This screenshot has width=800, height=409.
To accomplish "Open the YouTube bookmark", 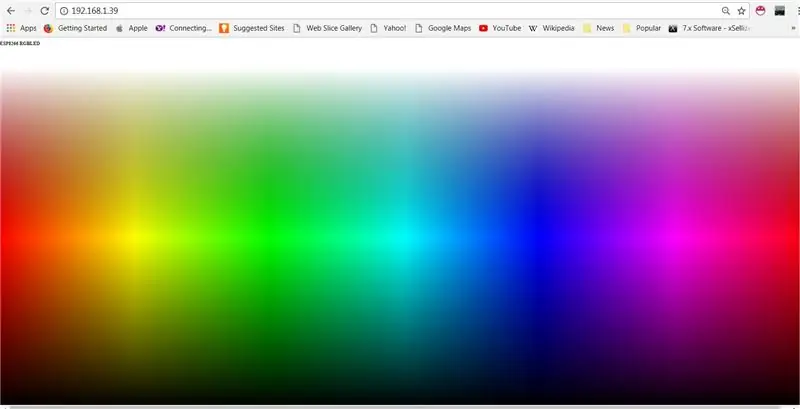I will point(500,28).
